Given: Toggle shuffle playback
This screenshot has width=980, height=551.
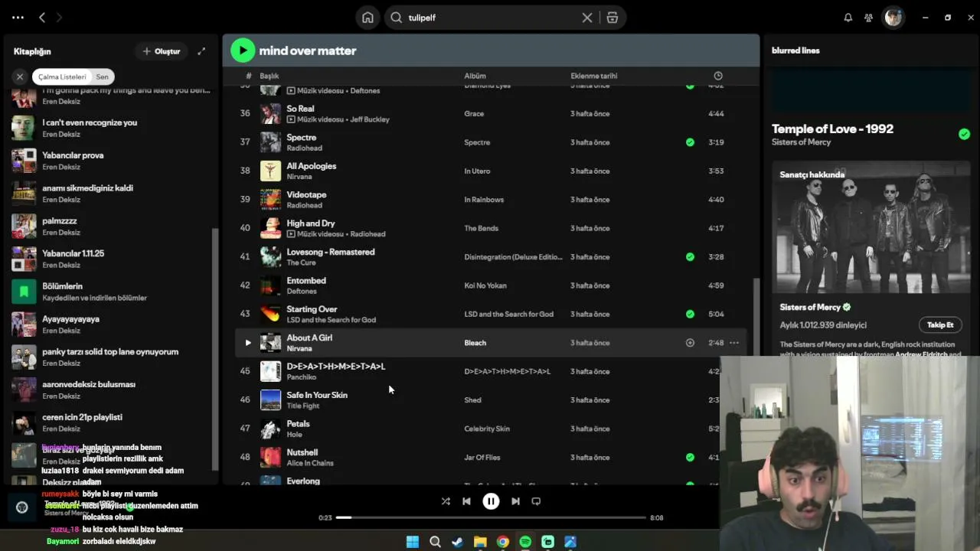Looking at the screenshot, I should tap(446, 501).
